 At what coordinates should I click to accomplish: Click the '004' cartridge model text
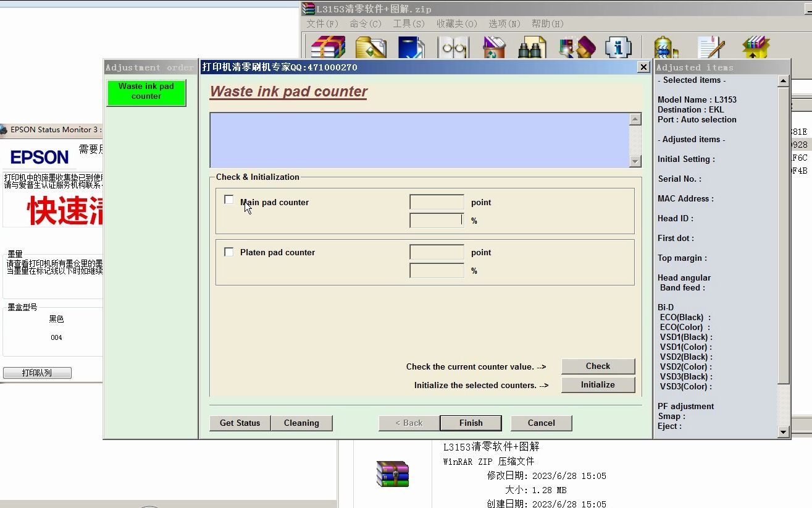[56, 337]
